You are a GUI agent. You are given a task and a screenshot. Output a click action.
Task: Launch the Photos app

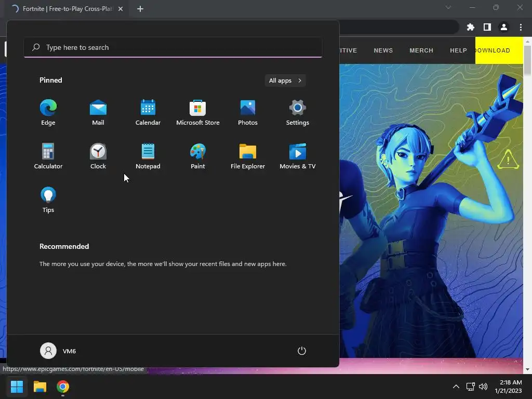pyautogui.click(x=248, y=113)
